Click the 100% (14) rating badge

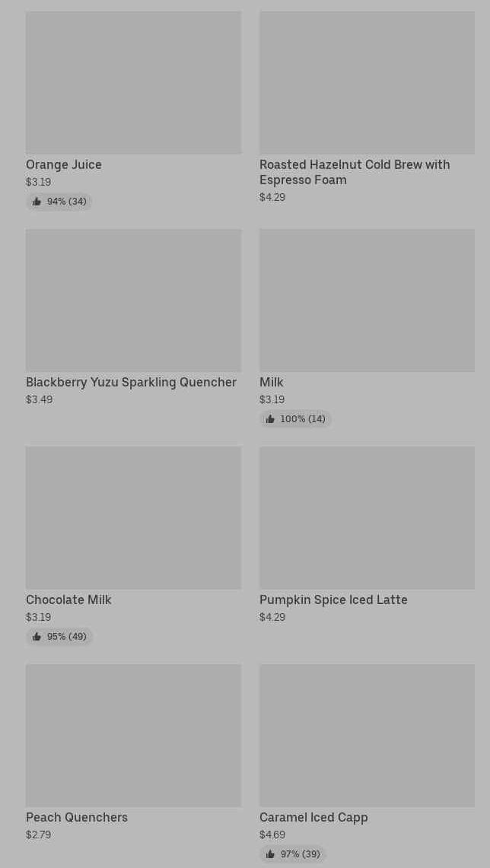click(296, 419)
